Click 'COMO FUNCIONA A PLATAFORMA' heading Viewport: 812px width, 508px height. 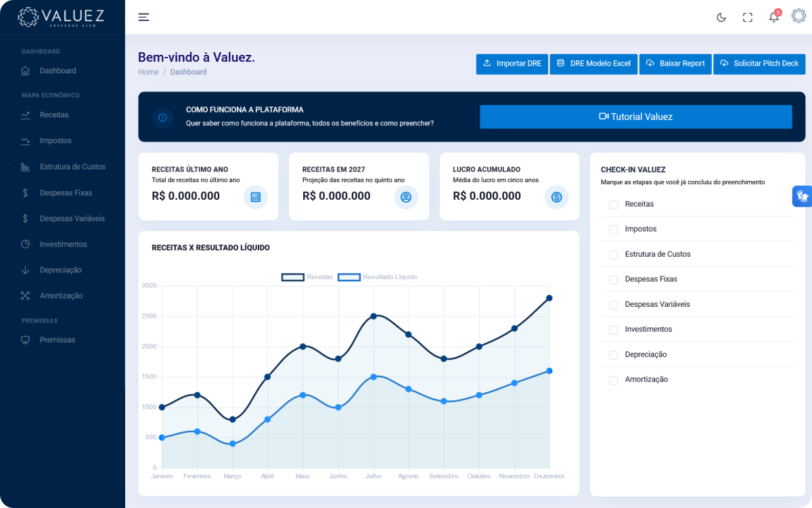click(x=245, y=110)
